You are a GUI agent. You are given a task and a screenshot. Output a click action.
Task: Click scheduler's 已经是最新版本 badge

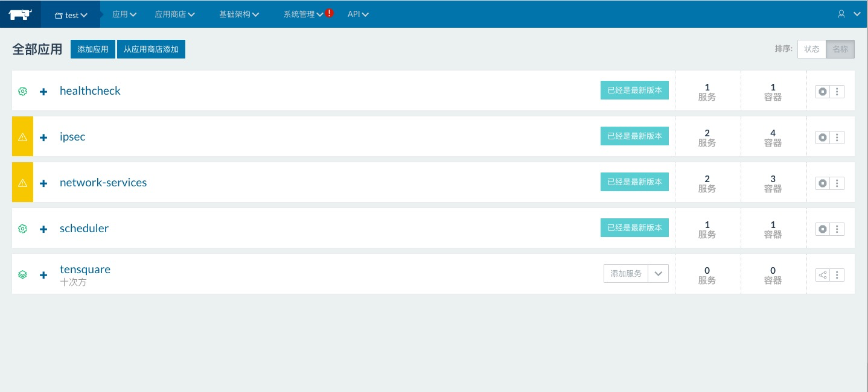(x=634, y=228)
